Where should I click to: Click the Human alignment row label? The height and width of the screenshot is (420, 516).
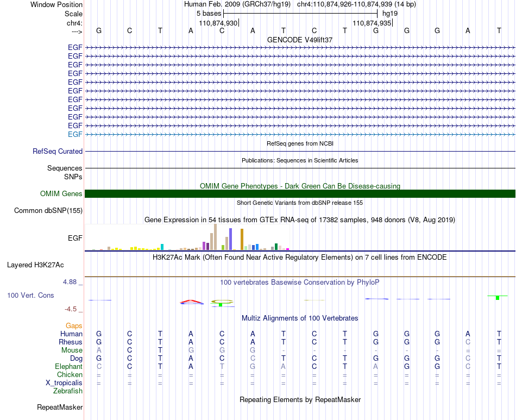71,334
